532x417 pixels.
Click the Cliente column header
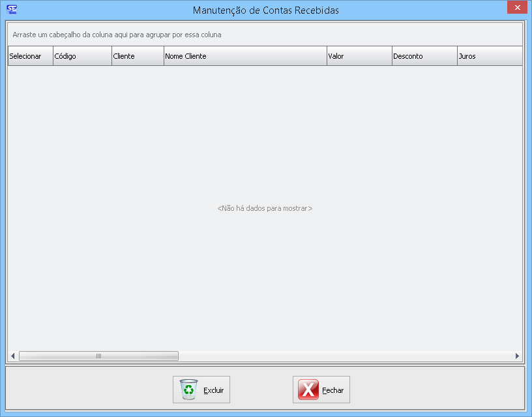pos(138,56)
